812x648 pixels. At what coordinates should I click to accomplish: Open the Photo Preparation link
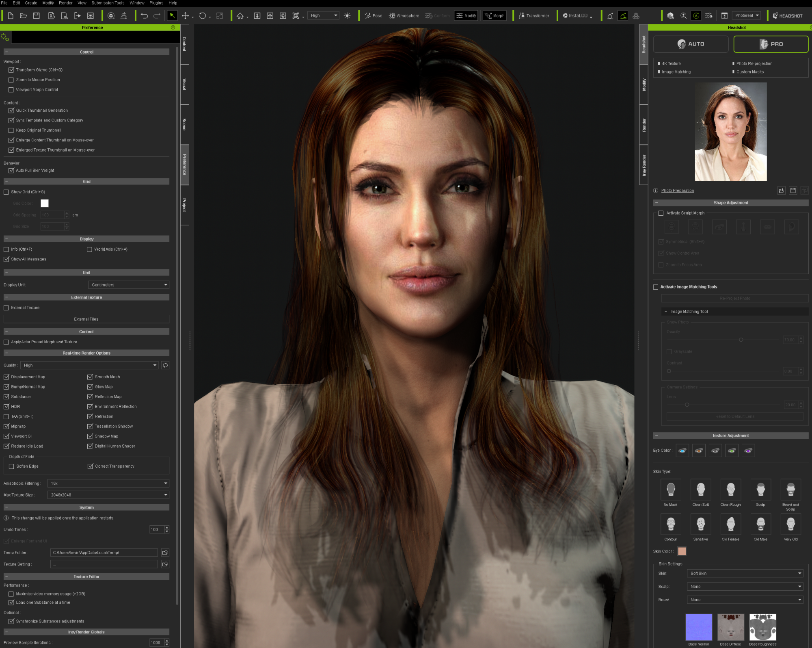point(678,191)
